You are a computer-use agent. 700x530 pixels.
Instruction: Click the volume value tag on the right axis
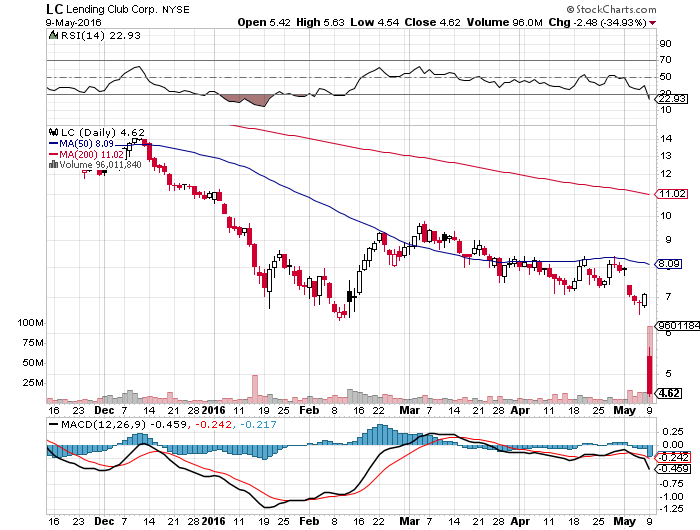point(678,326)
